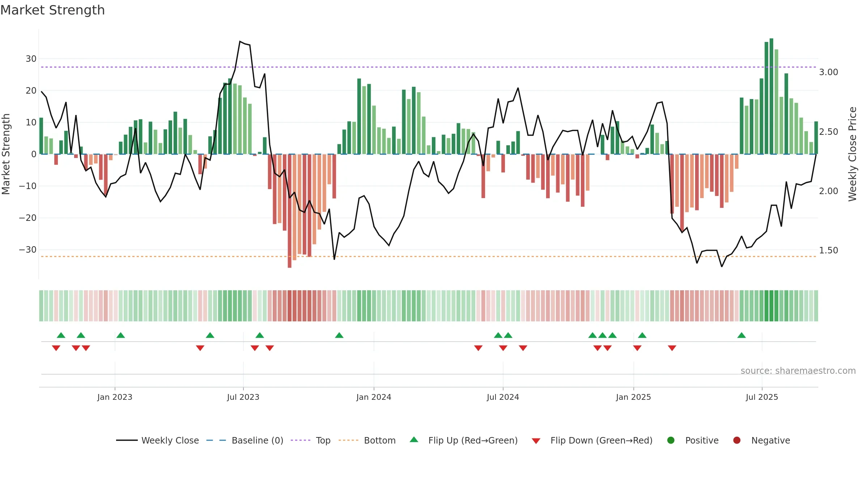Click red down-triangle icon in legend

[536, 441]
